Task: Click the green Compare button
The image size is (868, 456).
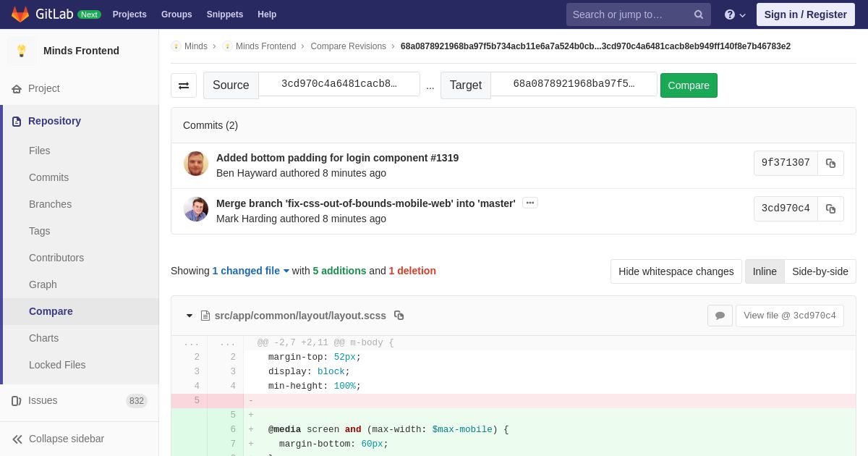Action: (689, 85)
